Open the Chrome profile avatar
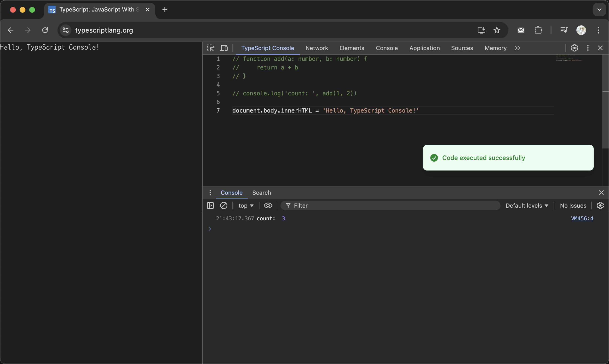The width and height of the screenshot is (609, 364). click(581, 30)
